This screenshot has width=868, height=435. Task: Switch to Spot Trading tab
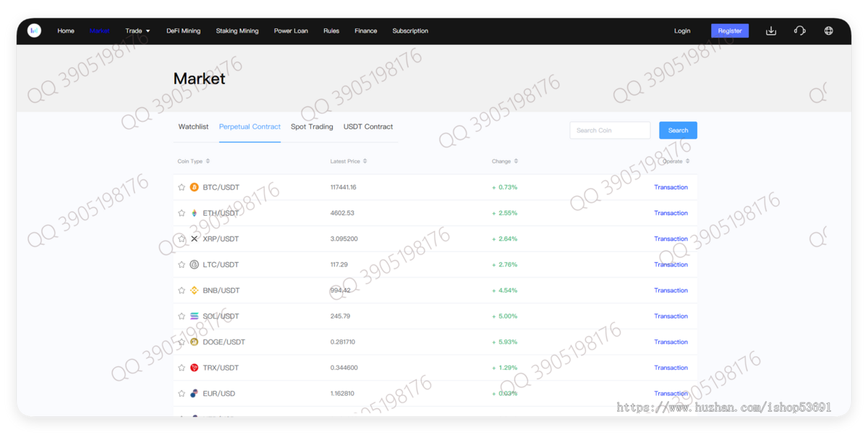(x=312, y=127)
